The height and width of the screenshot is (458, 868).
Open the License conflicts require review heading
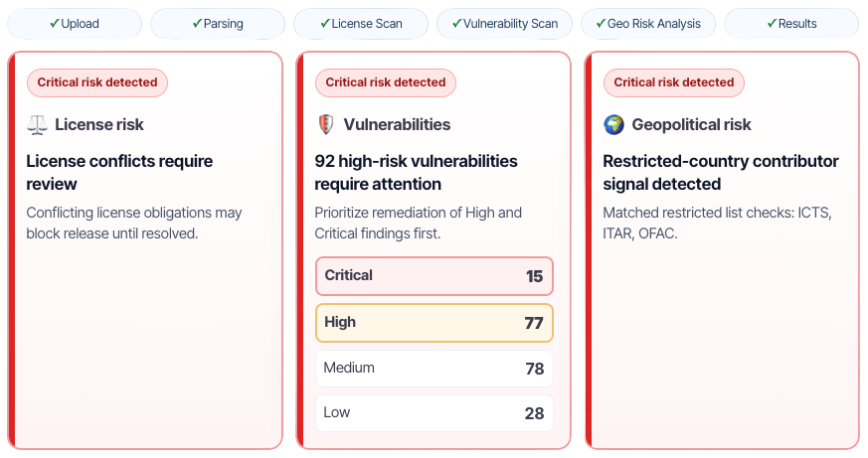119,172
